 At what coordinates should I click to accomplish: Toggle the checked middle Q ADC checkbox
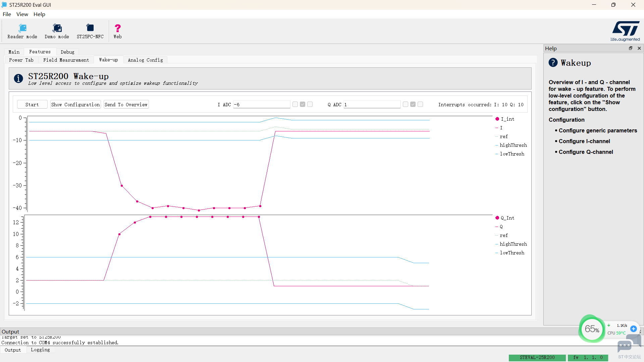tap(413, 105)
